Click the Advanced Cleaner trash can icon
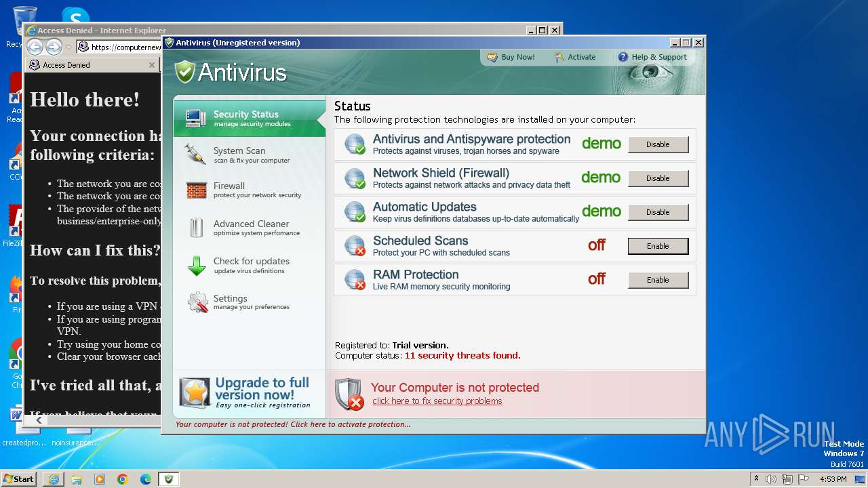 click(197, 228)
